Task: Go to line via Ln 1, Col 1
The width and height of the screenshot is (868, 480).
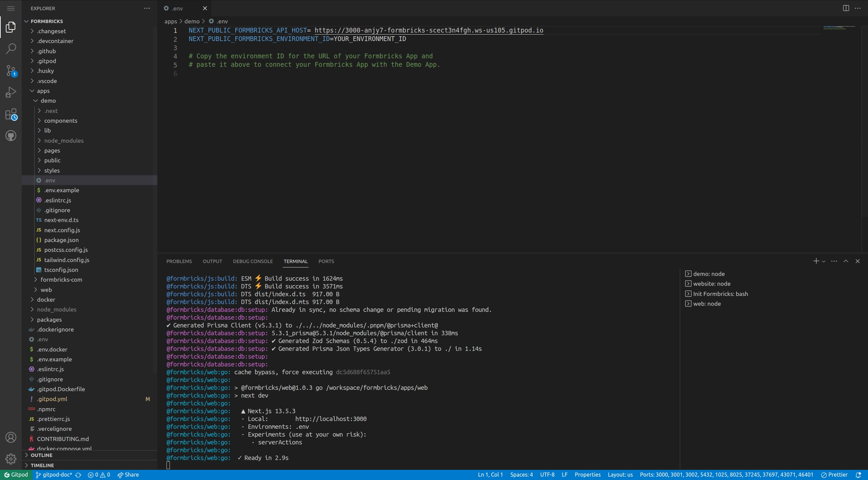Action: click(490, 475)
